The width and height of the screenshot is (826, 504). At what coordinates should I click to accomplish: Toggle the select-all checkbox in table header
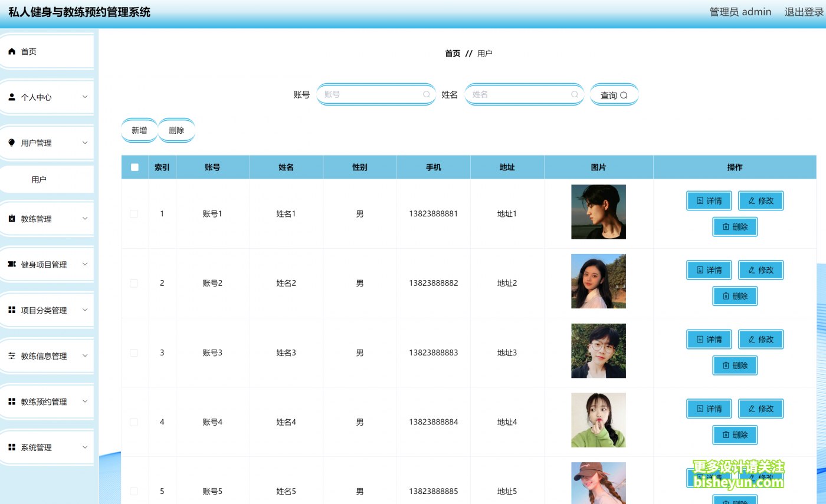pyautogui.click(x=135, y=167)
